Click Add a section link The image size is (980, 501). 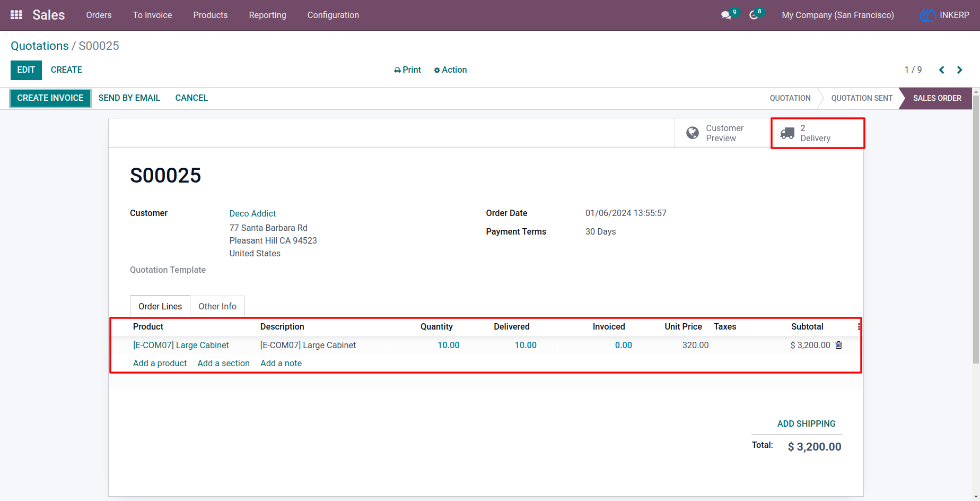point(224,364)
